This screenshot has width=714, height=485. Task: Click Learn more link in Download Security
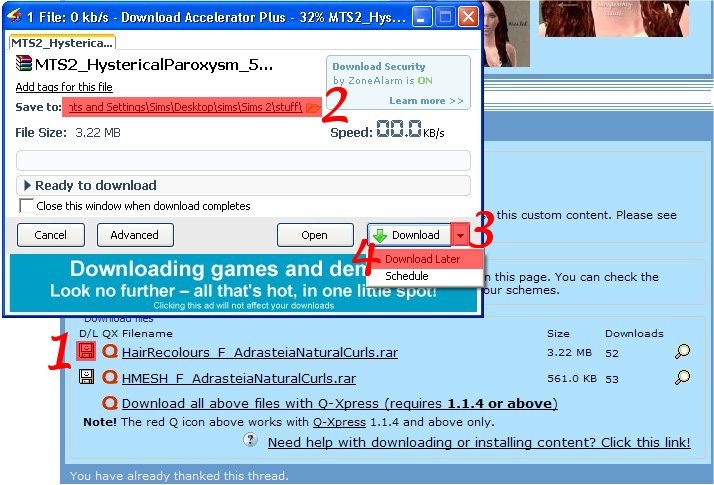[x=426, y=101]
